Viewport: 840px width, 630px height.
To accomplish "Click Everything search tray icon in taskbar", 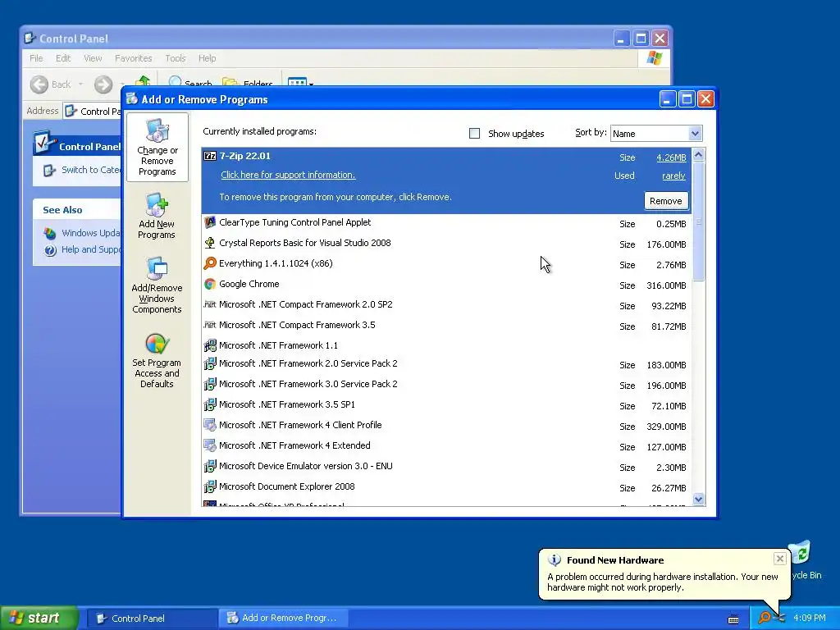I will tap(765, 618).
